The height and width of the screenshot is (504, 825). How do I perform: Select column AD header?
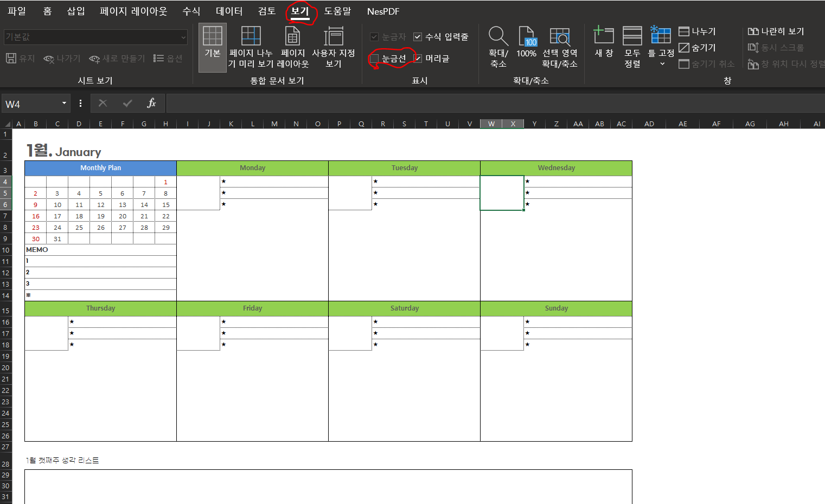[649, 124]
